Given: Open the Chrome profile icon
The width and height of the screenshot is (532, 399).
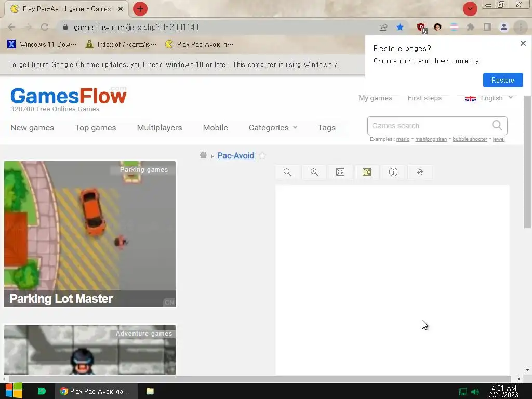Looking at the screenshot, I should click(504, 27).
